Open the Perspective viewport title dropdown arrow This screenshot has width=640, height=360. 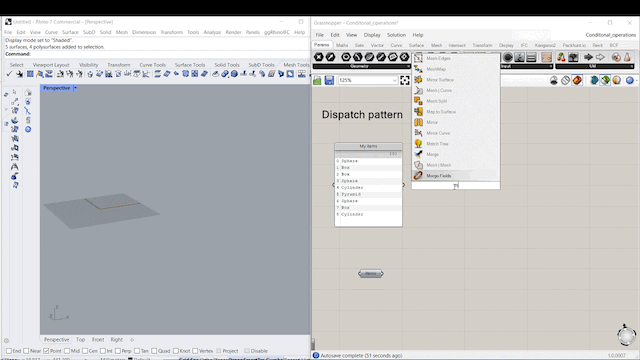tap(75, 88)
